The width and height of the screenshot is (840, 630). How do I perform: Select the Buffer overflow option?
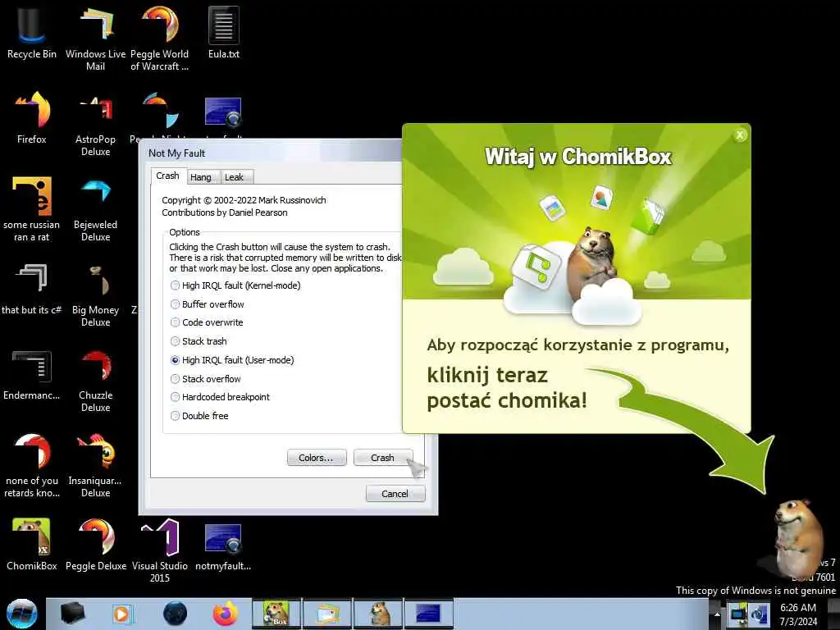tap(208, 304)
